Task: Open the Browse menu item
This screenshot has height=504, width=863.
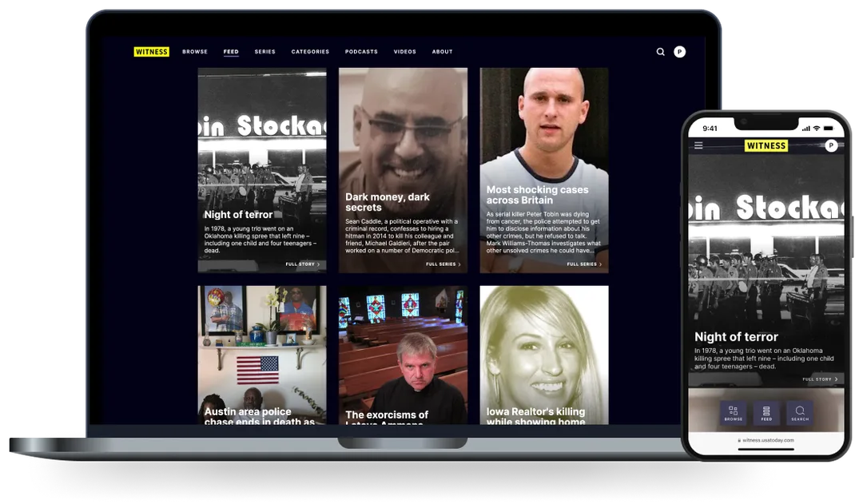Action: coord(195,52)
